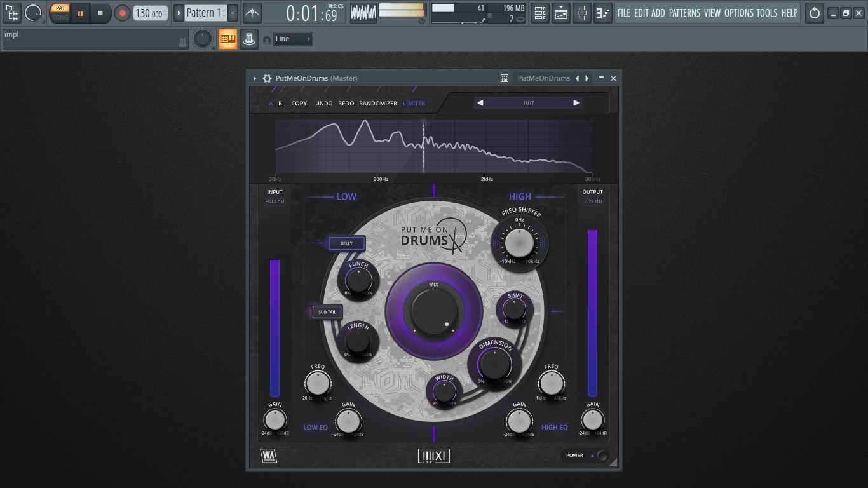
Task: Open the Line snap dropdown
Action: [x=293, y=39]
